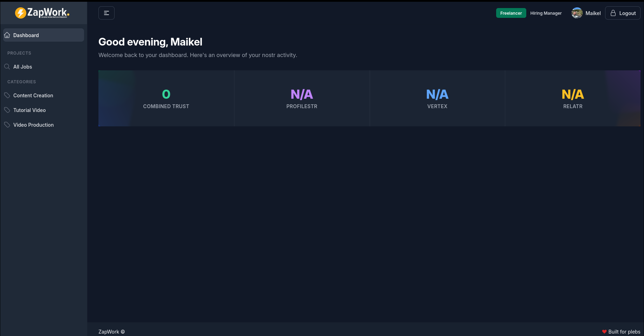This screenshot has width=644, height=336.
Task: Open Maikel's profile avatar
Action: point(577,13)
